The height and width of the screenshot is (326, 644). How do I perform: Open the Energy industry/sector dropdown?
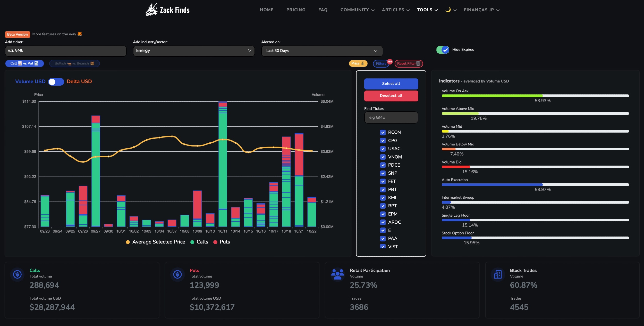194,51
